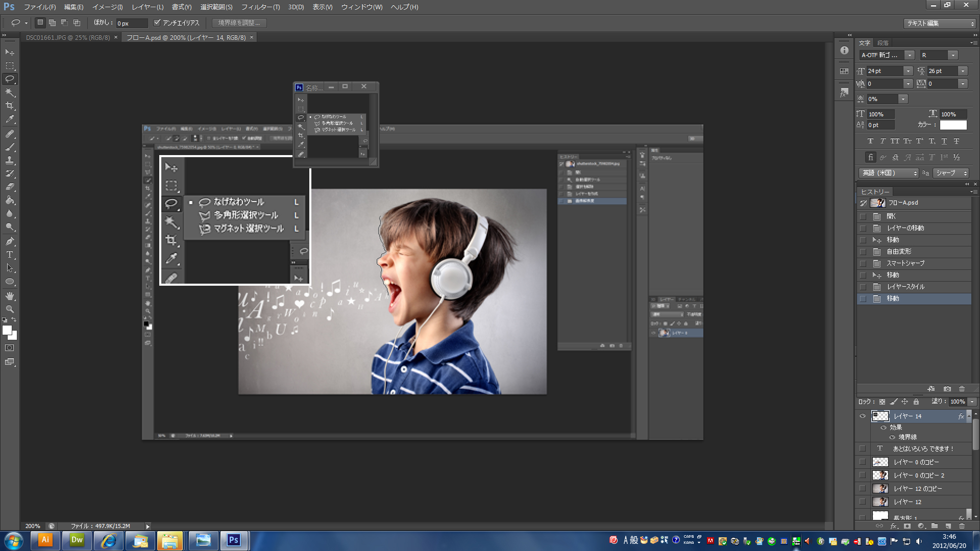Set history brush source at 自由変形 state
980x551 pixels.
pyautogui.click(x=863, y=252)
